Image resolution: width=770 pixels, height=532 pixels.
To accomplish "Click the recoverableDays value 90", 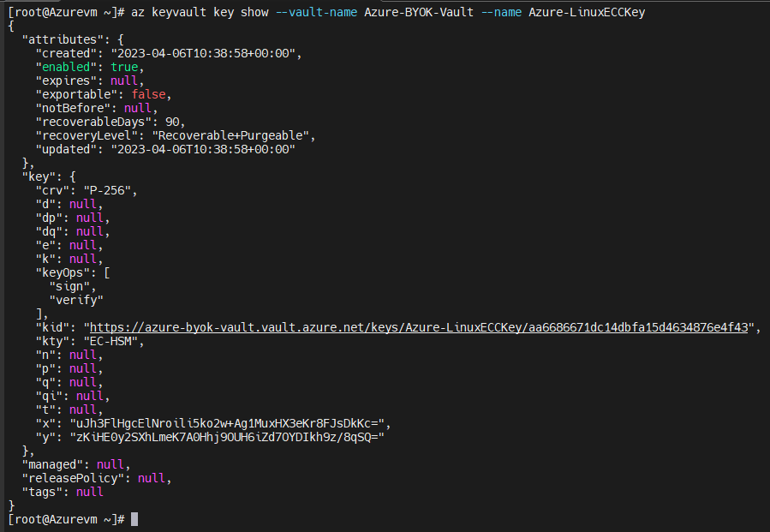I will (172, 122).
